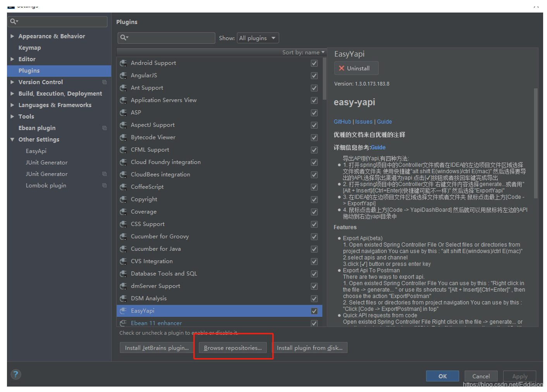Image resolution: width=547 pixels, height=392 pixels.
Task: Click the settings search magnifier icon
Action: coord(14,21)
